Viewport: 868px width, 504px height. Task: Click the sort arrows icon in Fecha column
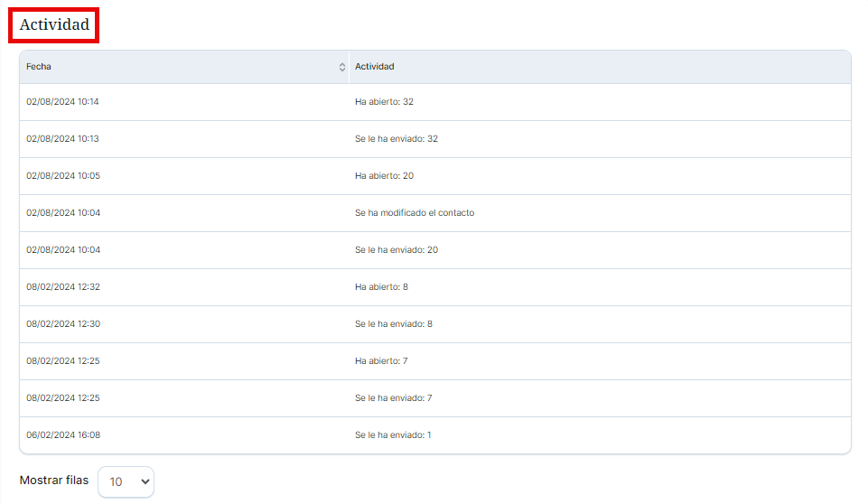coord(341,67)
